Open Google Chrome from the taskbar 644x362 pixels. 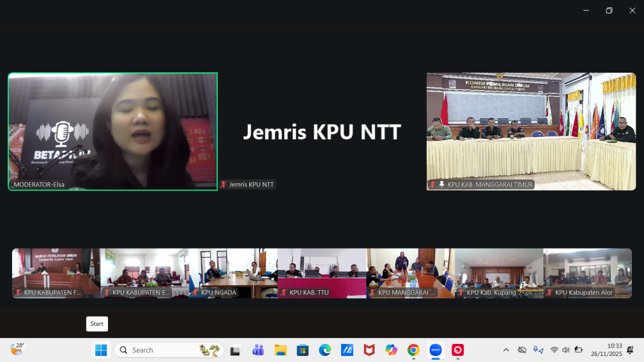click(413, 350)
